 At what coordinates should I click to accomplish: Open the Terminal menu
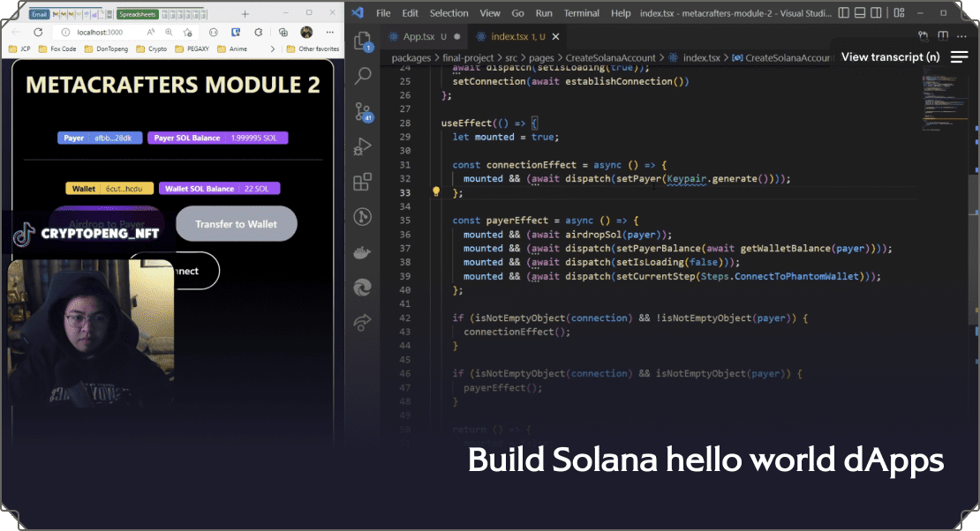pos(581,13)
